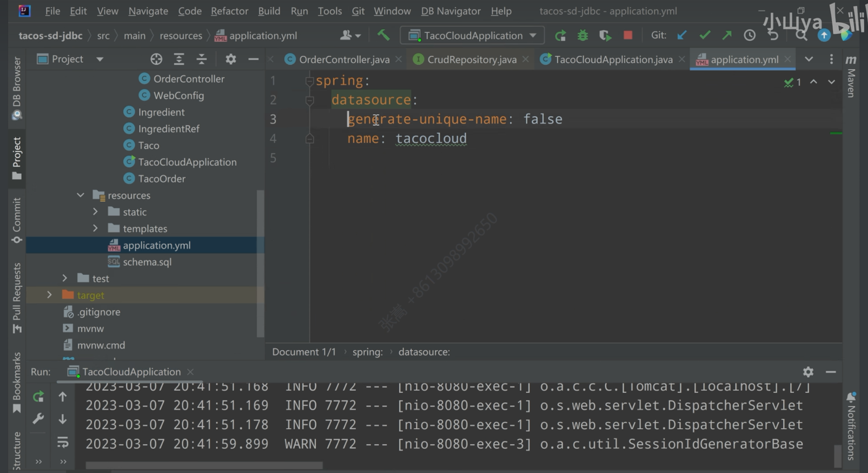The height and width of the screenshot is (473, 868).
Task: Rerun app in Run panel
Action: pos(38,397)
